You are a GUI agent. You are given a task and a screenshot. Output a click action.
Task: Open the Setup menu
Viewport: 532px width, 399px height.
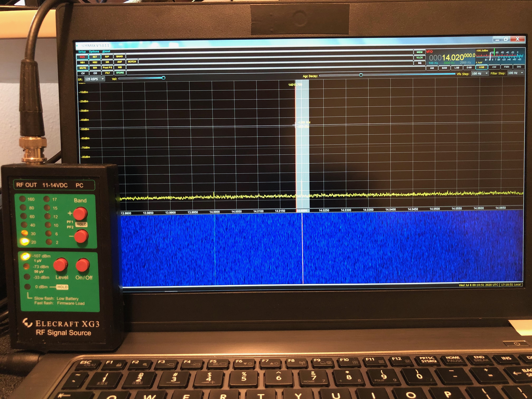pyautogui.click(x=82, y=52)
